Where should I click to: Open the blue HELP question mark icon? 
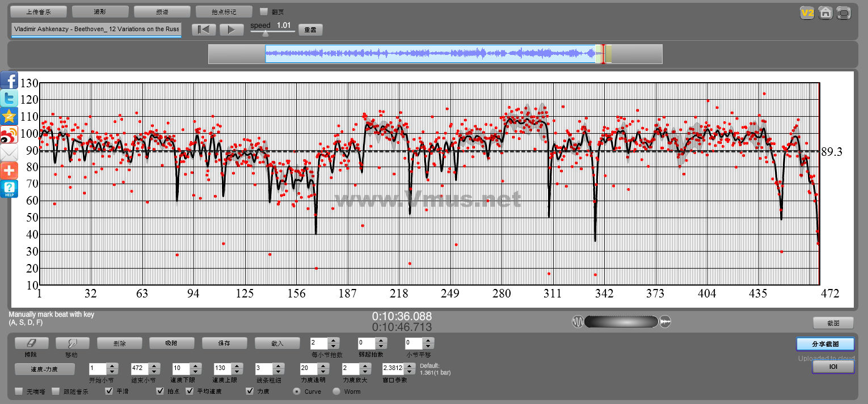pos(9,189)
